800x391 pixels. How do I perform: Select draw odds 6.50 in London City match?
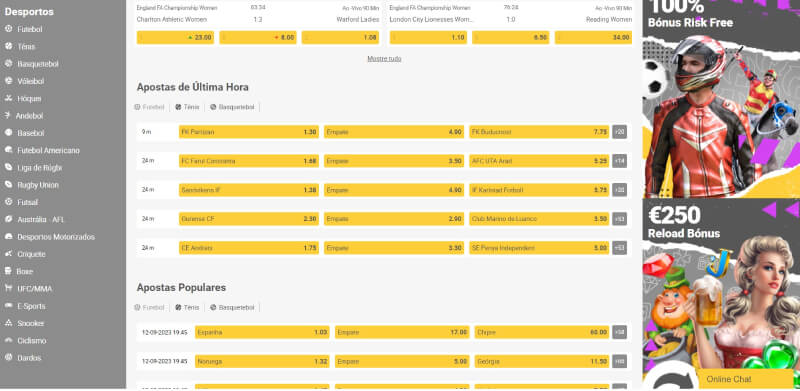tap(511, 38)
